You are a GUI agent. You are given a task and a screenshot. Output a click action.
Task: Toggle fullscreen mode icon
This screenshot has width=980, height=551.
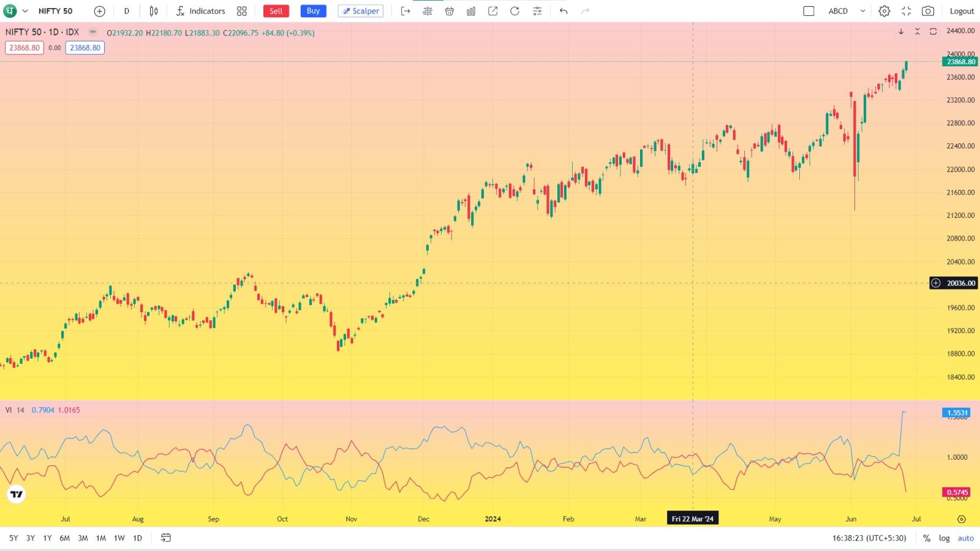[x=907, y=11]
